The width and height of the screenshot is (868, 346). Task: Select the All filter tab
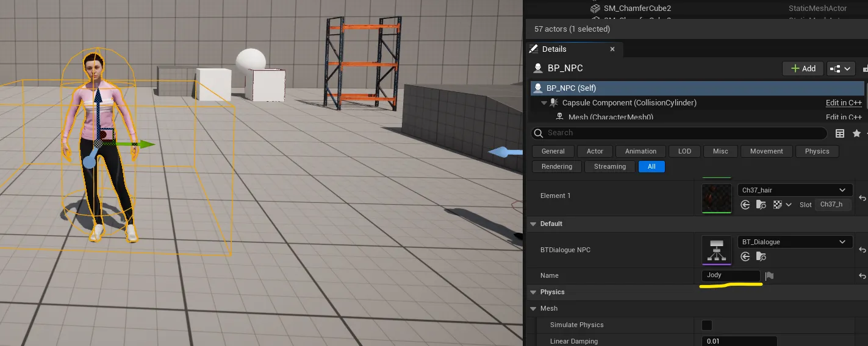tap(651, 166)
